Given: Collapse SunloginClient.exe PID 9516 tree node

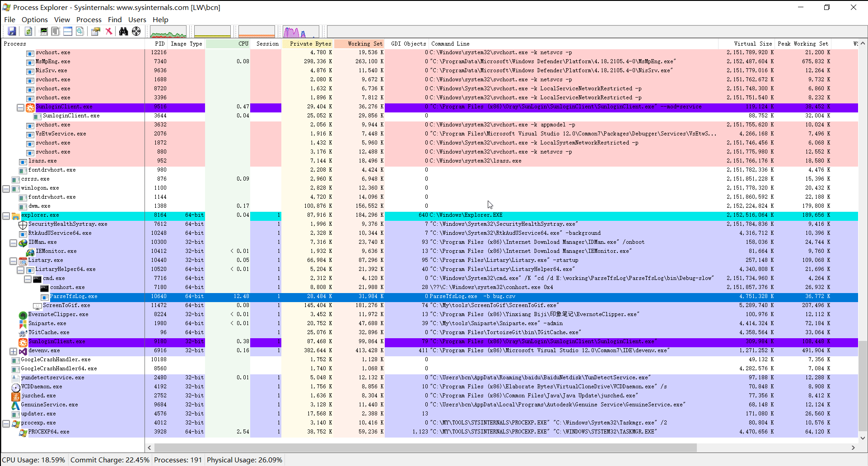Looking at the screenshot, I should pos(20,107).
